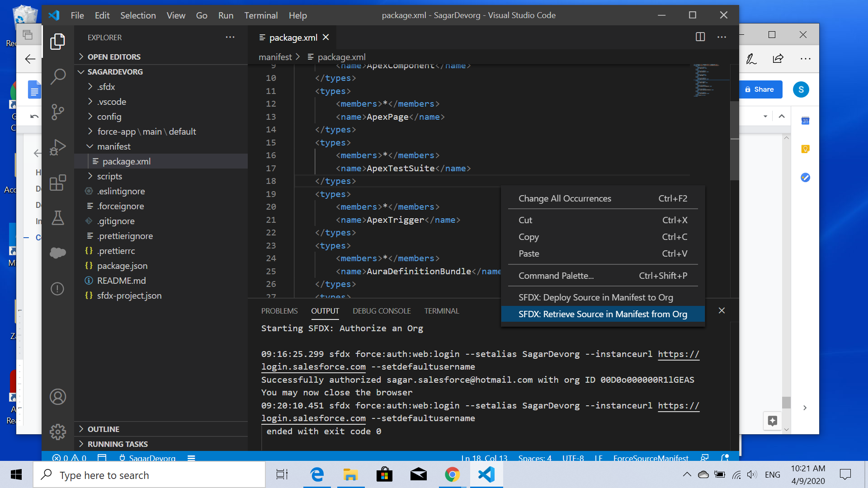The height and width of the screenshot is (488, 868).
Task: Switch to Chrome from taskbar
Action: pyautogui.click(x=452, y=474)
